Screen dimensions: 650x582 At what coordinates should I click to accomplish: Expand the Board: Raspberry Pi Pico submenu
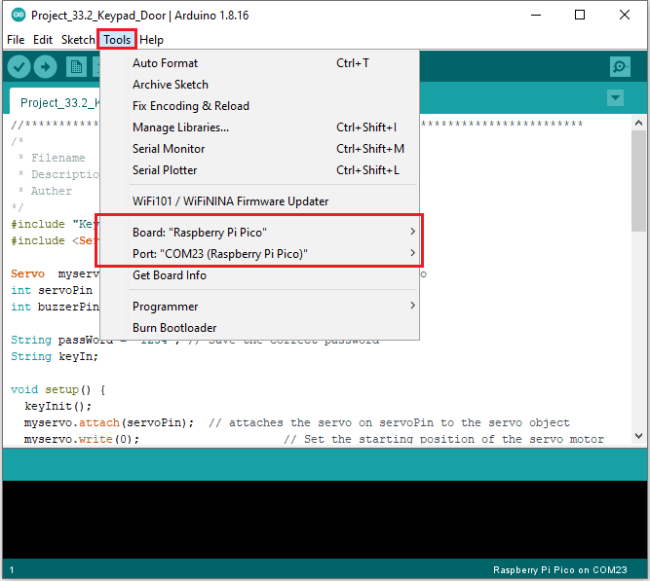pos(260,233)
